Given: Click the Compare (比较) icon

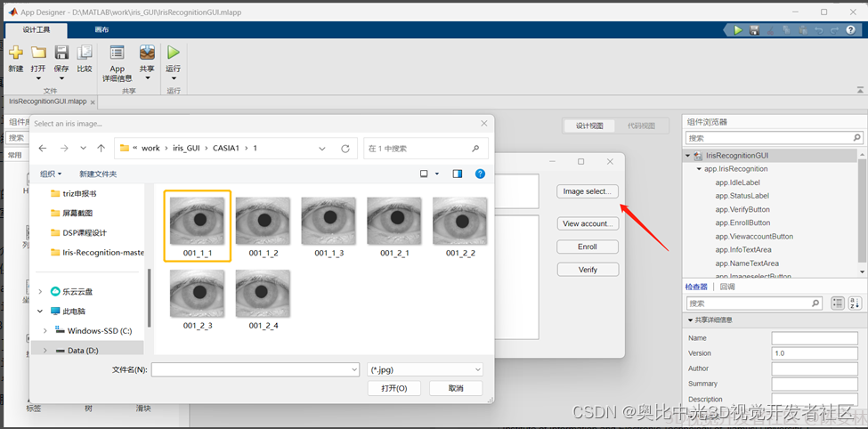Looking at the screenshot, I should pyautogui.click(x=85, y=53).
